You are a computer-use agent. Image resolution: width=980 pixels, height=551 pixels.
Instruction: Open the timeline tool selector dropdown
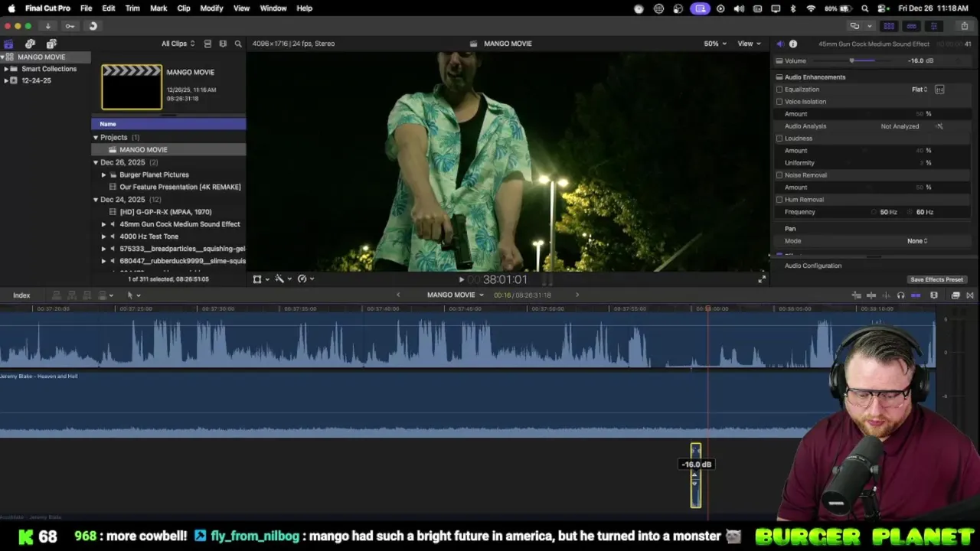133,295
